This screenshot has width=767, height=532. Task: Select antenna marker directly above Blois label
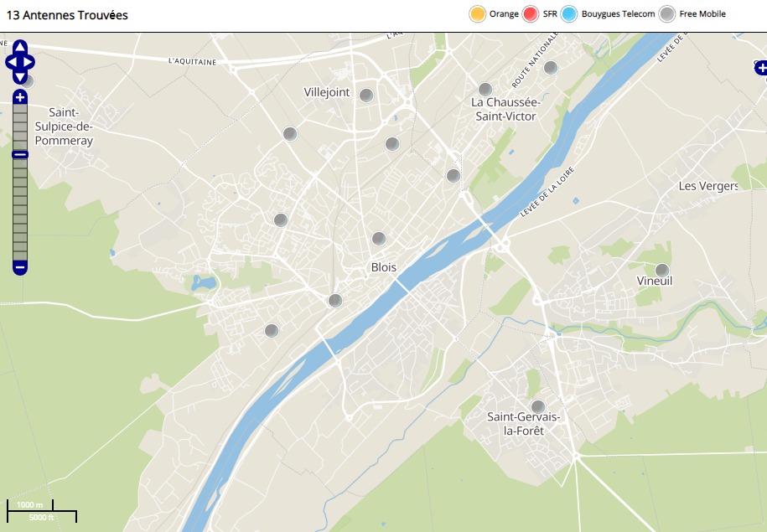pos(379,239)
